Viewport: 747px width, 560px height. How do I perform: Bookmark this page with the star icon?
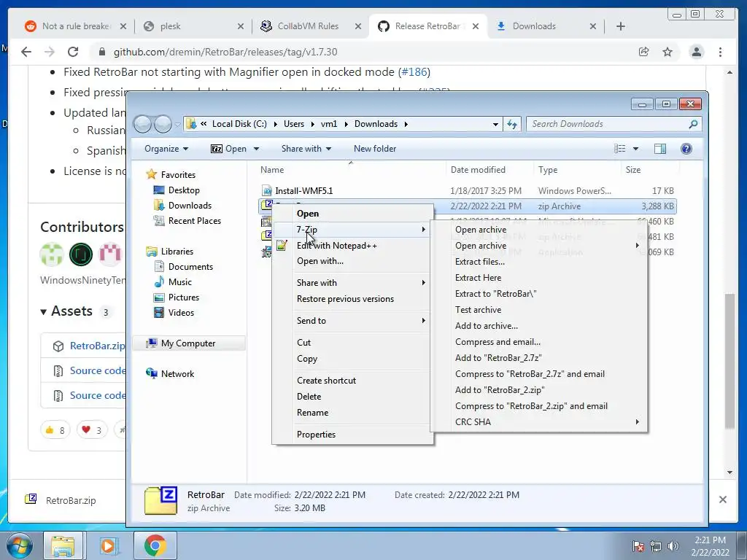tap(667, 52)
